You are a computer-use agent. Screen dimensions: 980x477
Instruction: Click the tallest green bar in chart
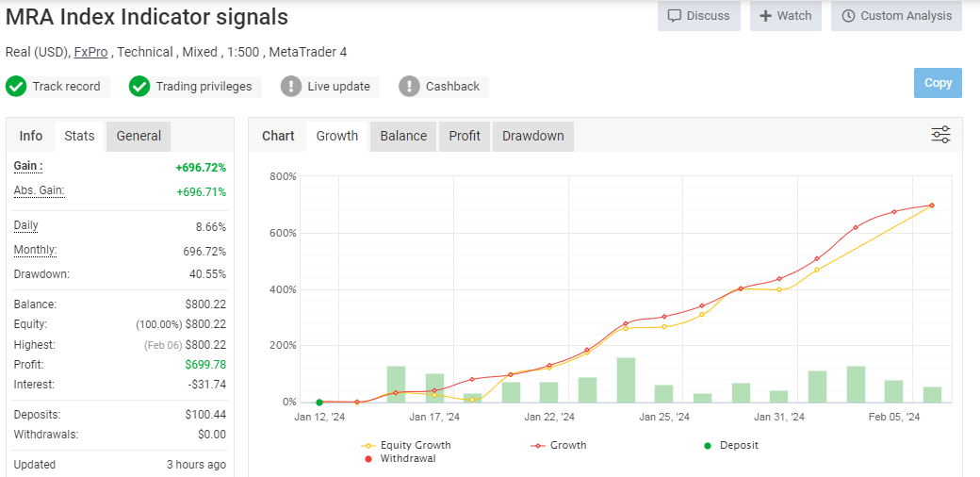626,380
